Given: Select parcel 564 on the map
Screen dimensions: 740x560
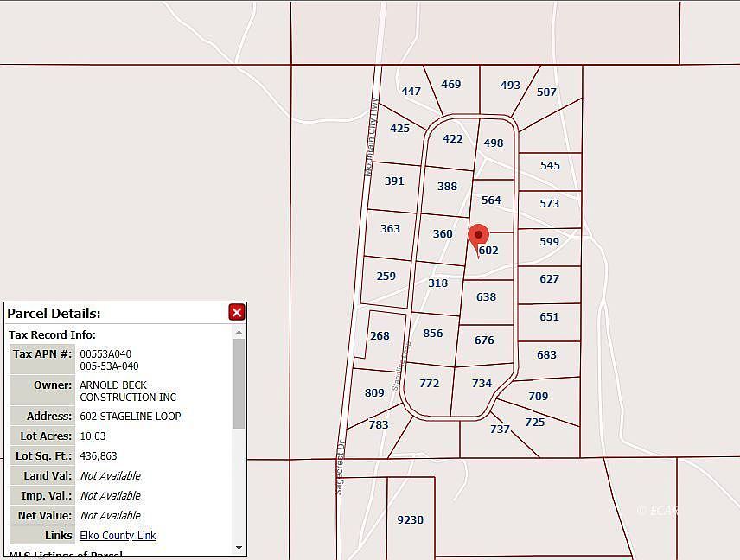Looking at the screenshot, I should click(491, 200).
